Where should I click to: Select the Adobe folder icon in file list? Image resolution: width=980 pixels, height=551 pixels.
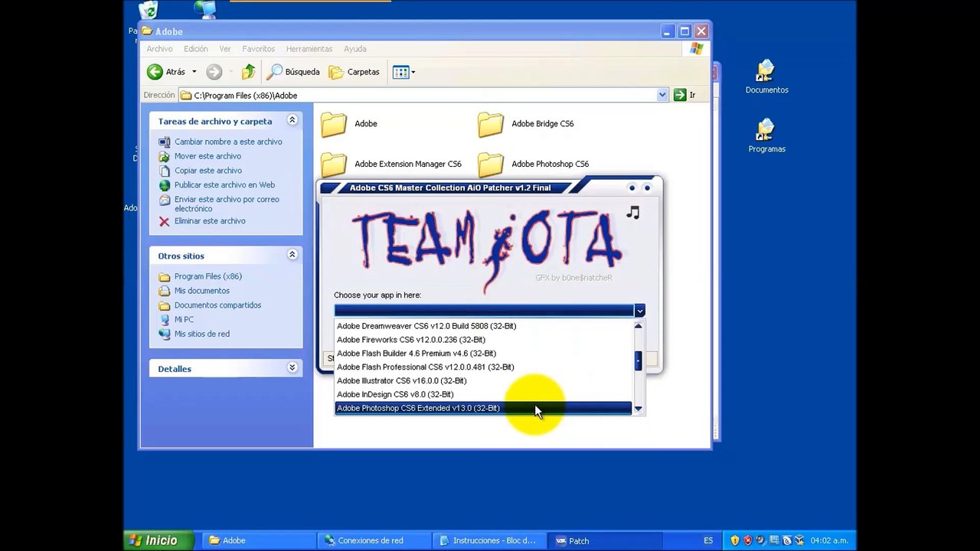[334, 124]
